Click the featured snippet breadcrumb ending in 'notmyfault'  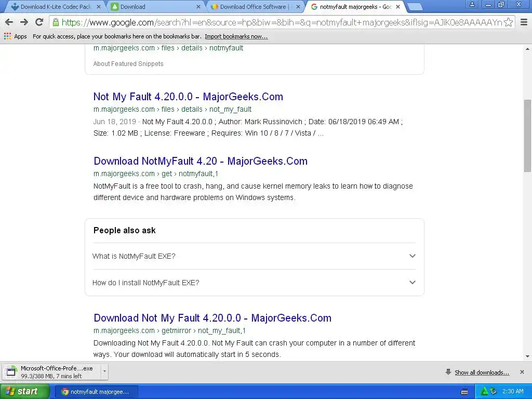tap(168, 48)
